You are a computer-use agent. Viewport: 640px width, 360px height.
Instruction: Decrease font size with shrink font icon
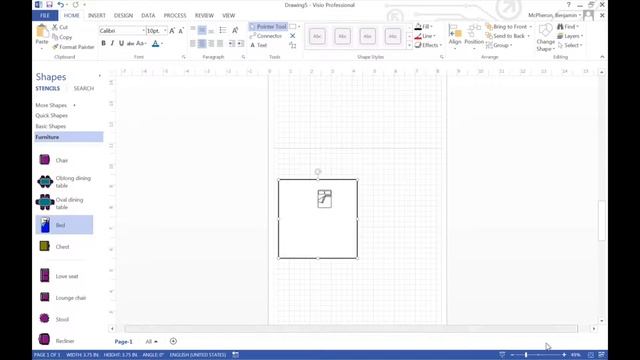pos(181,31)
